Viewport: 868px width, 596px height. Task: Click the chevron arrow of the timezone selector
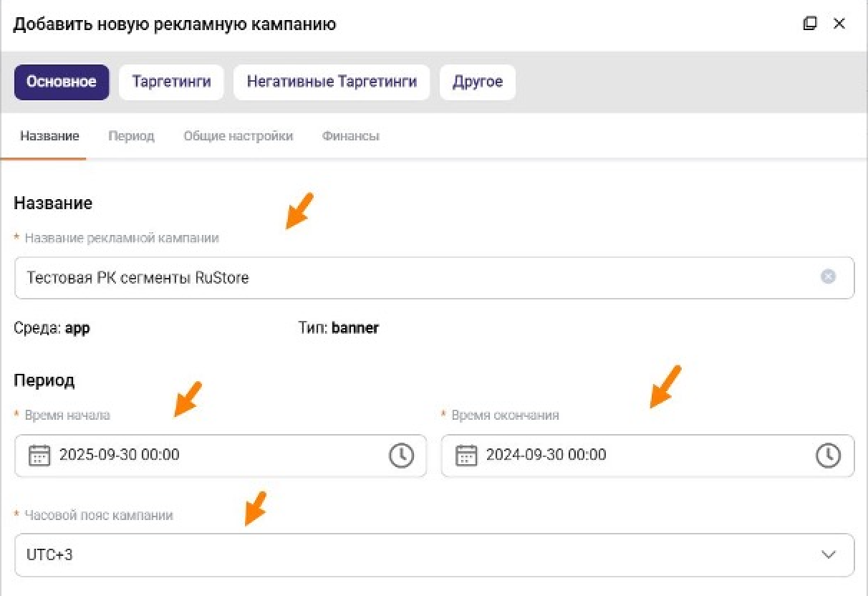click(x=829, y=554)
